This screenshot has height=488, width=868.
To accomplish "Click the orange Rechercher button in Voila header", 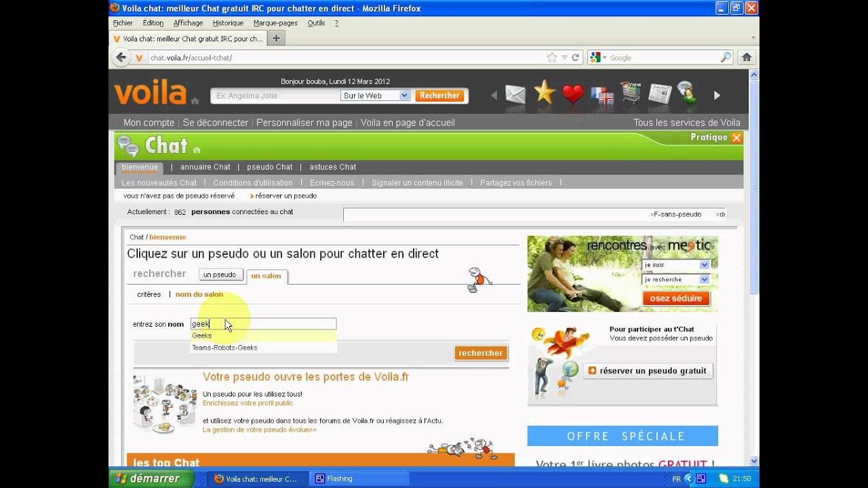I will point(439,96).
